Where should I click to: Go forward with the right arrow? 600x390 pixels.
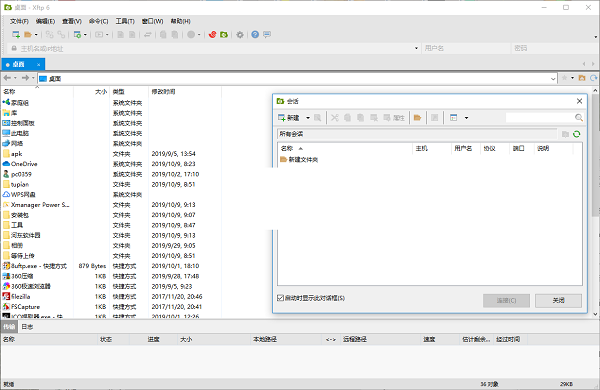(x=25, y=78)
